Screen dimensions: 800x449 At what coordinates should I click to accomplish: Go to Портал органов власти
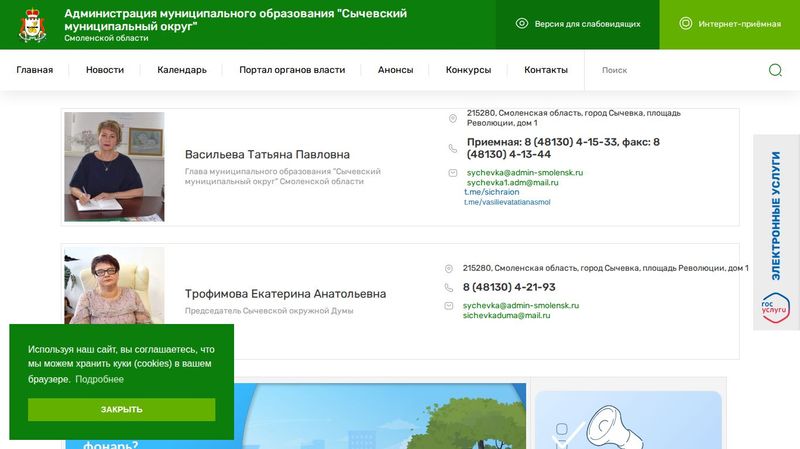(x=292, y=70)
